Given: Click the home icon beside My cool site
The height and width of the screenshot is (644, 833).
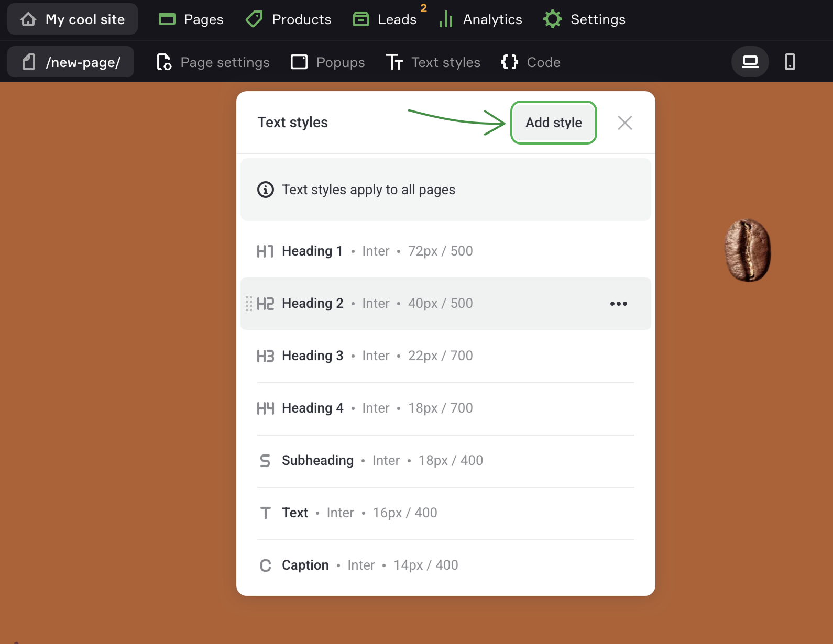Looking at the screenshot, I should [x=28, y=19].
